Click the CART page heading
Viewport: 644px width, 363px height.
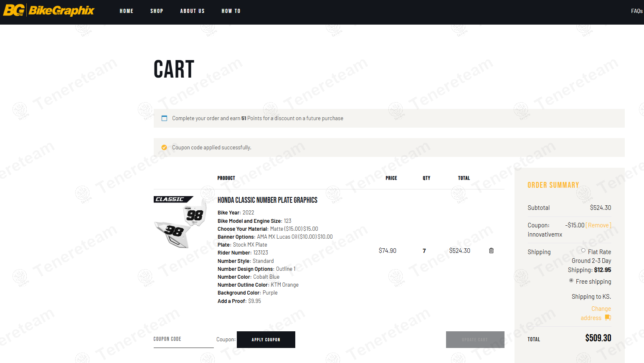tap(174, 69)
